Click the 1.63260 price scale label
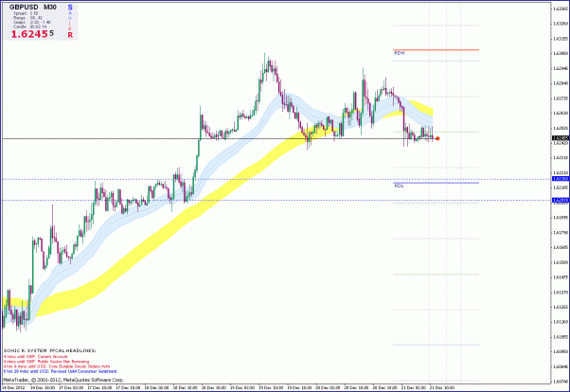The width and height of the screenshot is (570, 392). click(561, 24)
